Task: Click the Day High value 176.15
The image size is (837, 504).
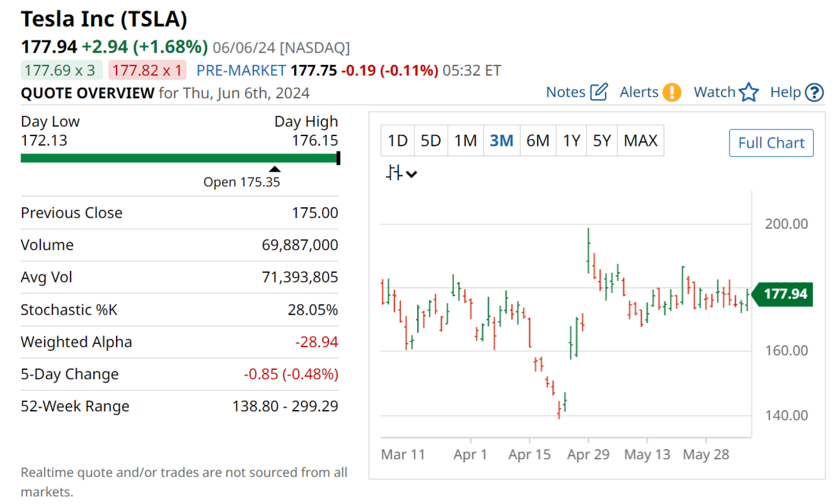Action: (315, 141)
